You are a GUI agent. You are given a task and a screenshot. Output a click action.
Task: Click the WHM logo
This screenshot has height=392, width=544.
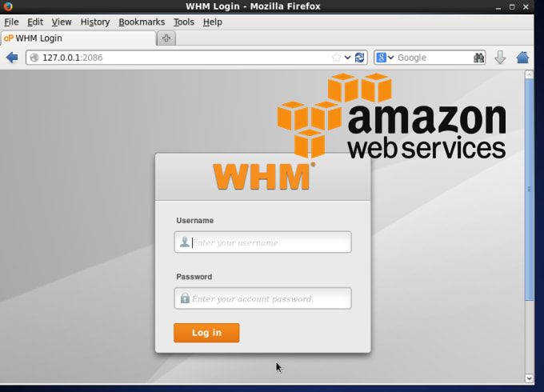tap(264, 176)
